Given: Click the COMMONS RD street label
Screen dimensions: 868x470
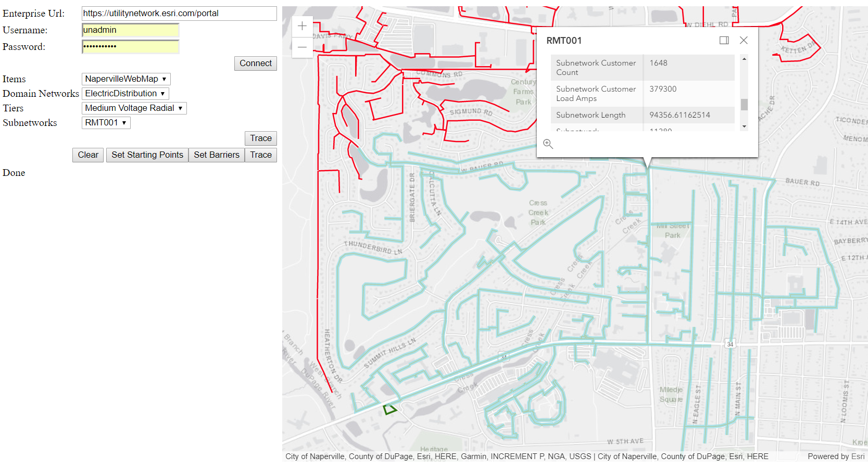Looking at the screenshot, I should pos(439,74).
